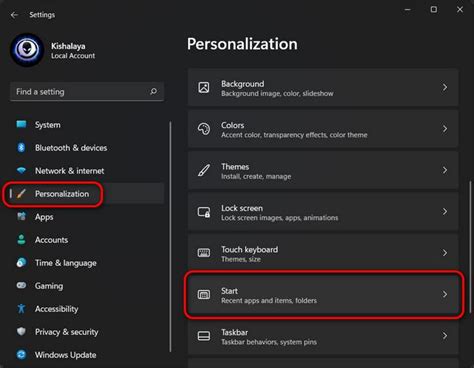Image resolution: width=474 pixels, height=368 pixels.
Task: Click the back arrow in Settings
Action: (14, 15)
